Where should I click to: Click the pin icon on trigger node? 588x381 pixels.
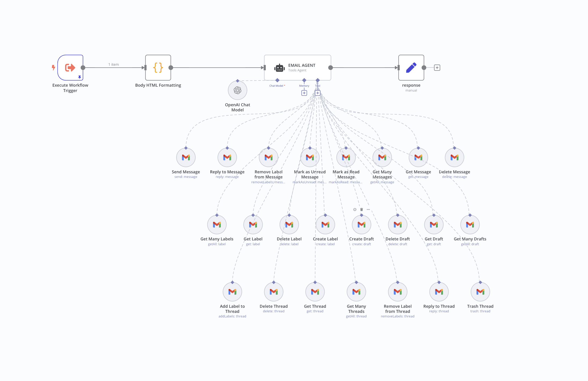coord(79,77)
